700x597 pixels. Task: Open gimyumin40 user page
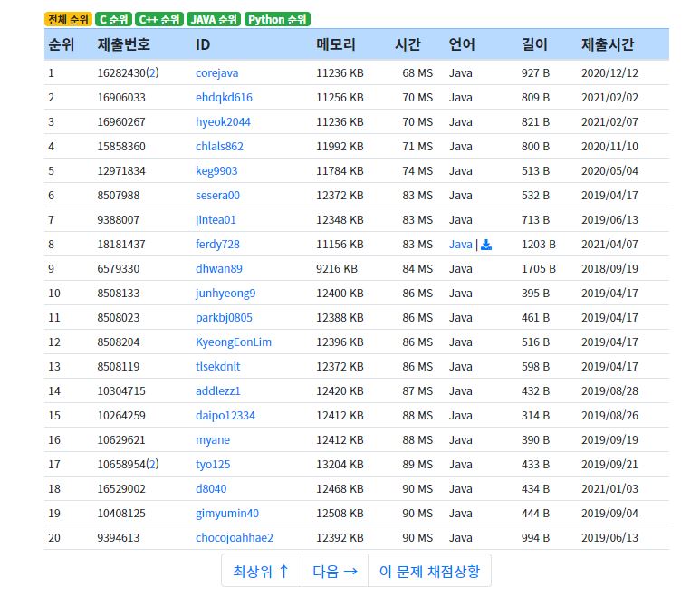click(x=227, y=514)
